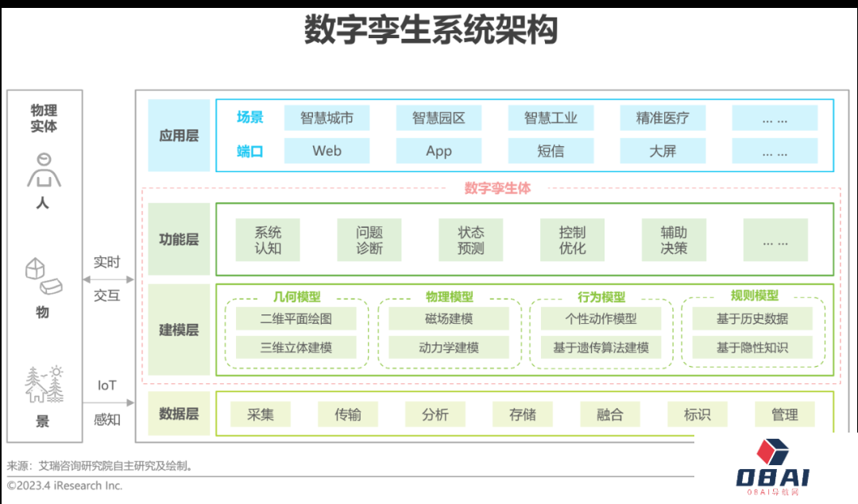
Task: Click the 实时 label
Action: tap(106, 262)
